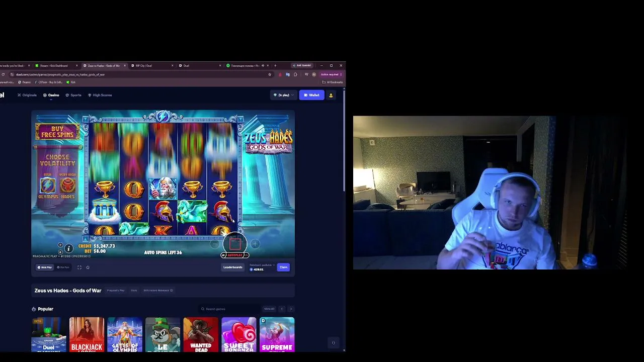Open the Wanted Dead game thumbnail
Screen dimensions: 644x362
[x=201, y=334]
